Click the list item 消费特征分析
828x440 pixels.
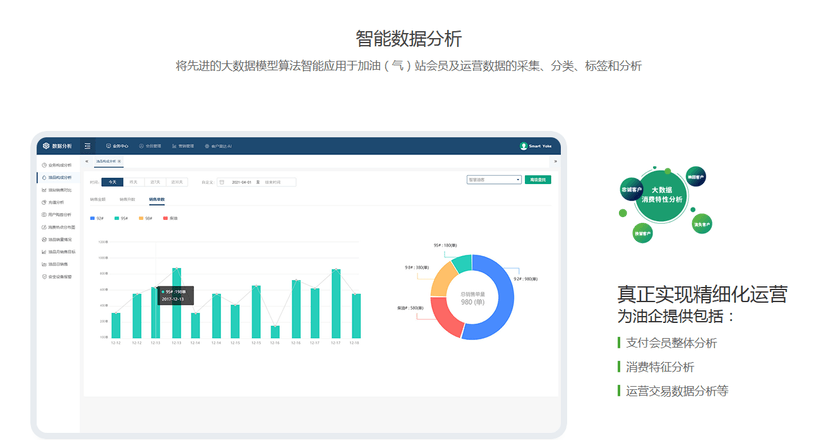point(660,367)
